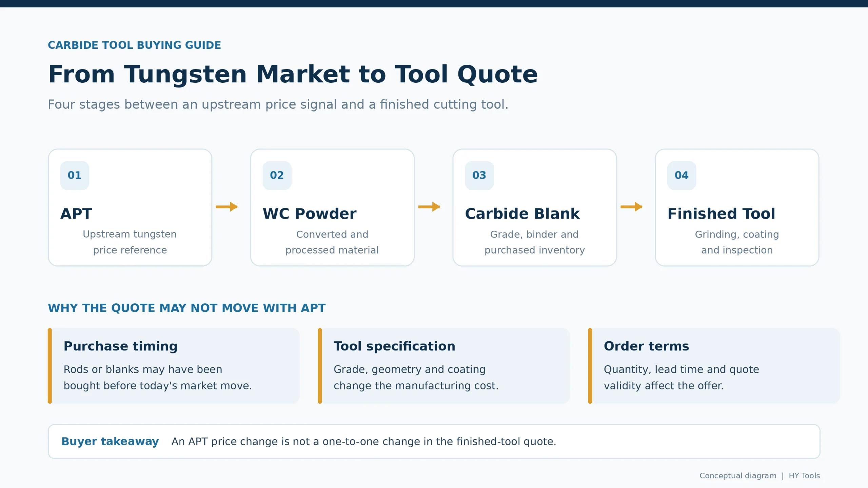Click the 'Four stages between an upstream' subtitle
The height and width of the screenshot is (488, 868).
278,104
